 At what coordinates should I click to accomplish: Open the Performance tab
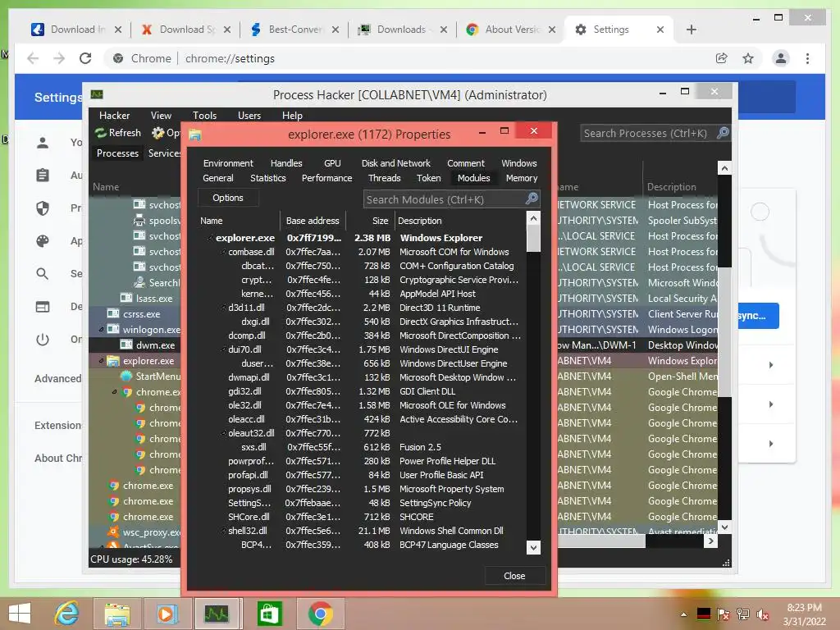coord(326,178)
